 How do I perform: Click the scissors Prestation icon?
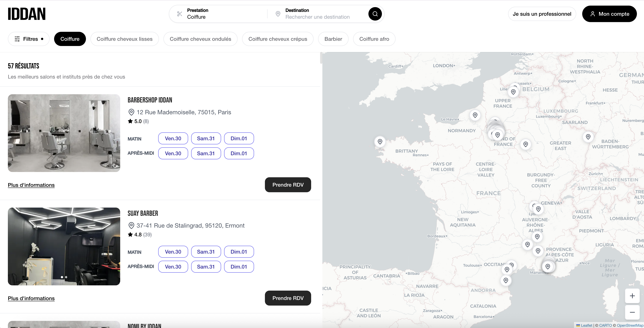180,14
